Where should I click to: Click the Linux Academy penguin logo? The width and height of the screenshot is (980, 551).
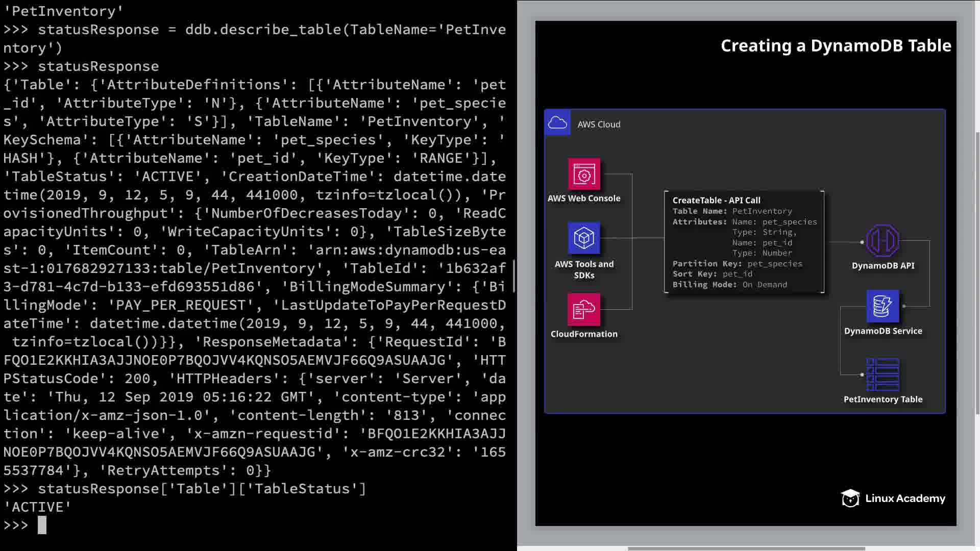click(850, 498)
